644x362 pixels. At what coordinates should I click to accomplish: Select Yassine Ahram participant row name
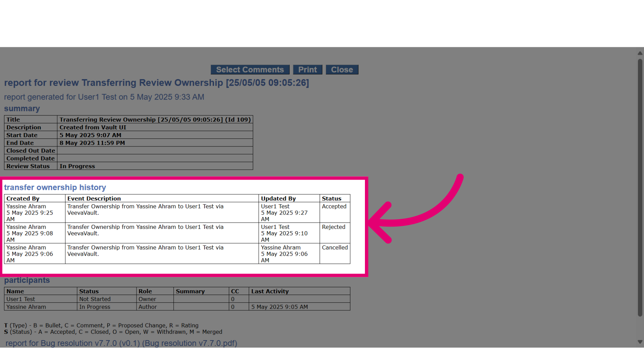tap(26, 307)
